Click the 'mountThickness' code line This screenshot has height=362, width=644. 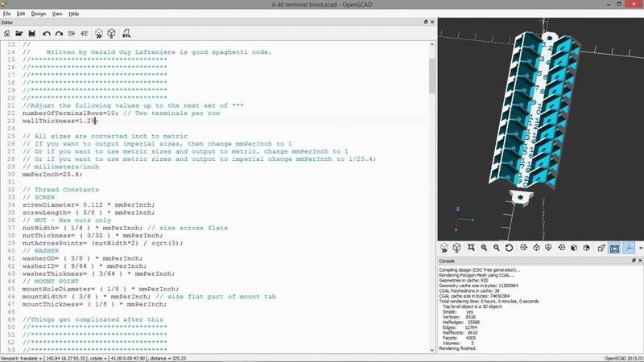tap(94, 304)
